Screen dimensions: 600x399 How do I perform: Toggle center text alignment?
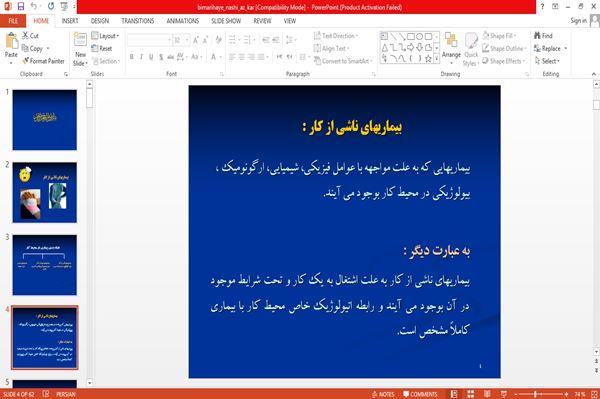(x=242, y=57)
